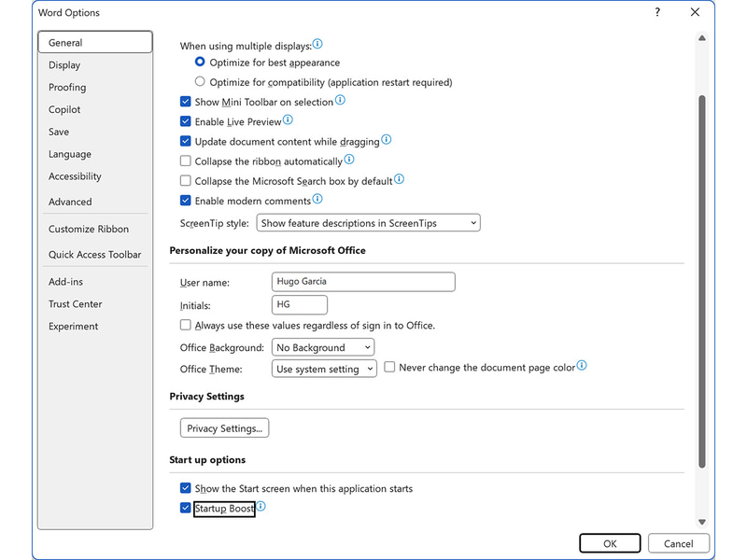The image size is (747, 560).
Task: Open the Trust Center section
Action: 75,303
